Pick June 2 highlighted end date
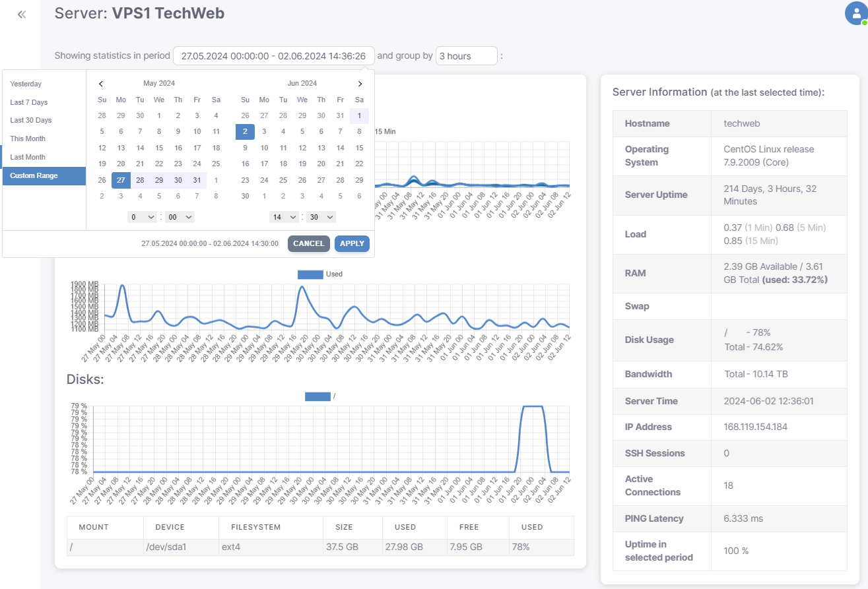 [246, 131]
